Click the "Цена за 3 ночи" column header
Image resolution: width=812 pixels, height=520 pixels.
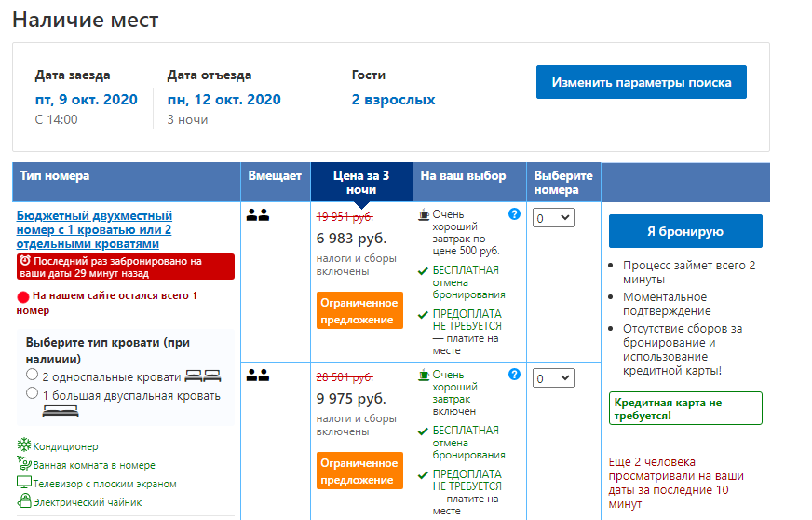[361, 182]
